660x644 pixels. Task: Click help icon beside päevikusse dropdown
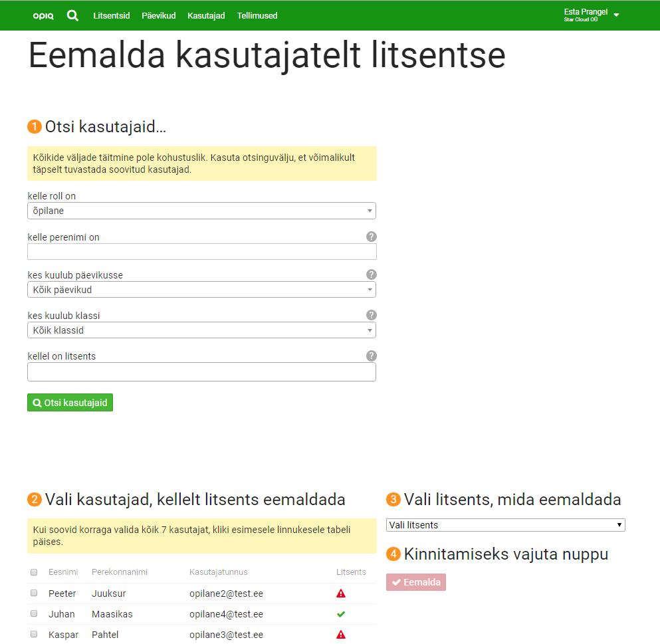pos(372,274)
